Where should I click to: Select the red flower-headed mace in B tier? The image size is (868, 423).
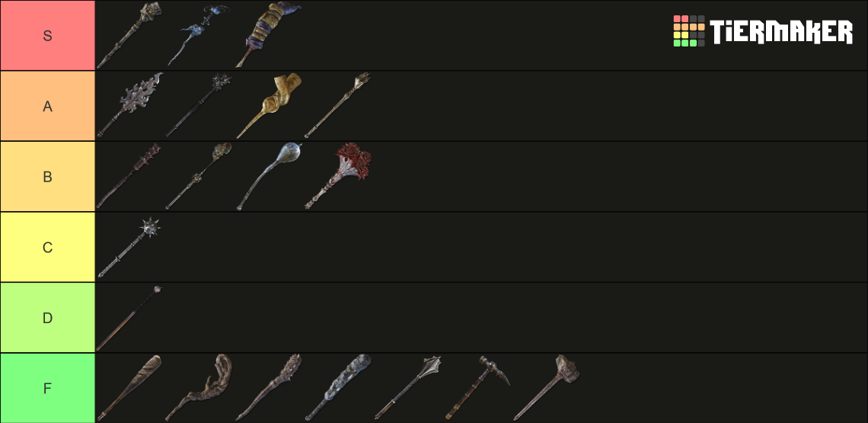pos(337,176)
